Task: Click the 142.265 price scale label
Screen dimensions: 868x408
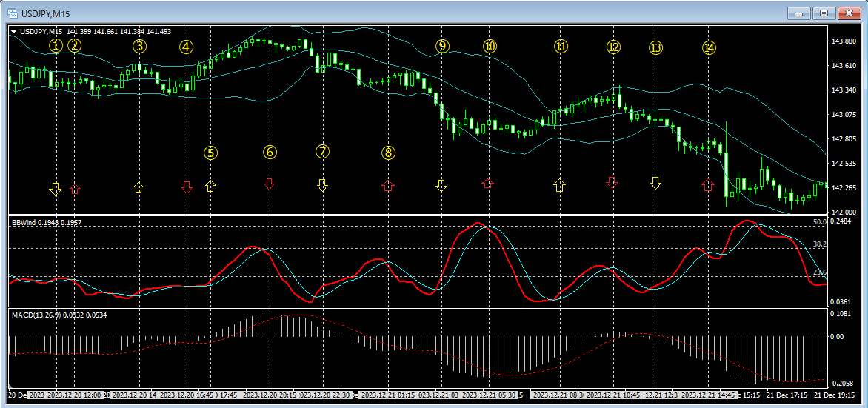Action: [843, 187]
